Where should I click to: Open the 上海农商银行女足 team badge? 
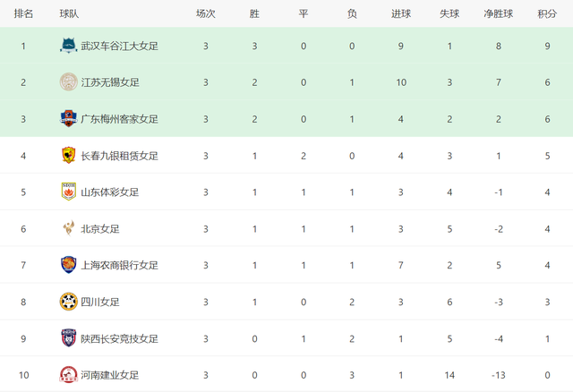click(x=68, y=265)
